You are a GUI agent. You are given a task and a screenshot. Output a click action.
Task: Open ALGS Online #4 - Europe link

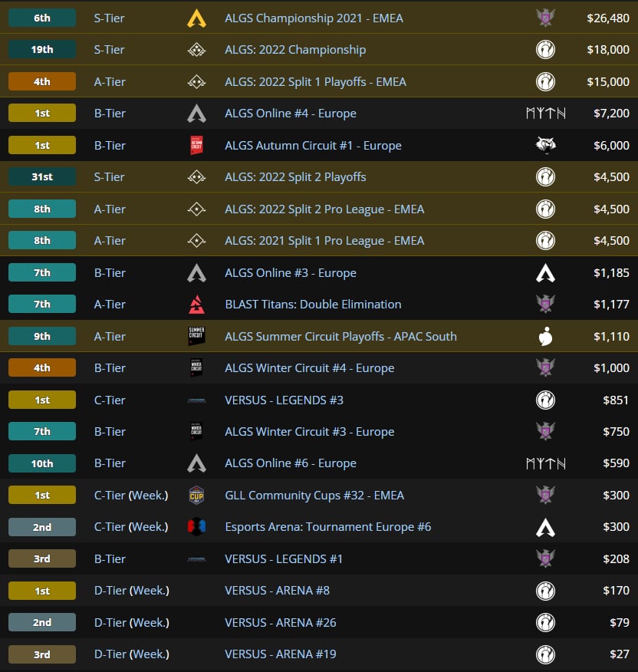tap(291, 114)
